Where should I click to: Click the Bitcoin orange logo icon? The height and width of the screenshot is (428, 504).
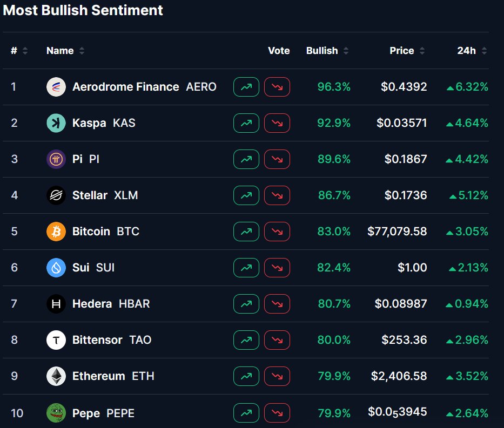click(x=56, y=232)
